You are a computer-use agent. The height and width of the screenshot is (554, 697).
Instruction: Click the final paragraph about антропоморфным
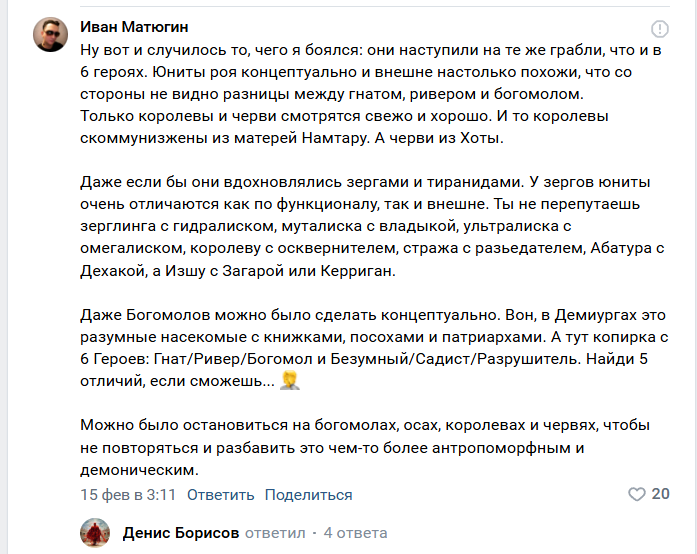coord(365,447)
